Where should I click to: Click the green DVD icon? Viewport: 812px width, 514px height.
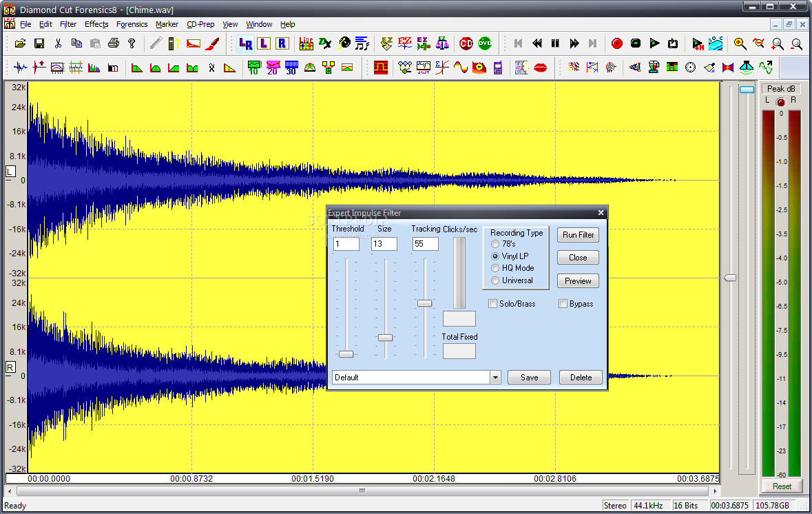pos(485,43)
